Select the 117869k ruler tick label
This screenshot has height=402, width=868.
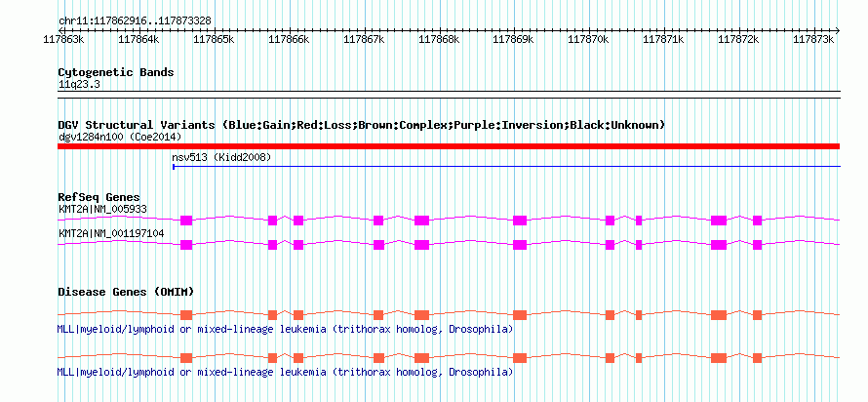(513, 39)
